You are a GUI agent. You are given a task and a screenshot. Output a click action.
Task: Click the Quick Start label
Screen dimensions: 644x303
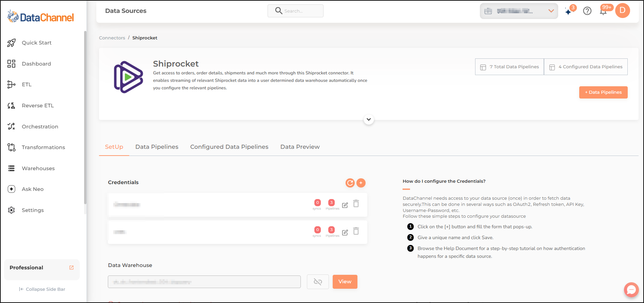[x=37, y=43]
